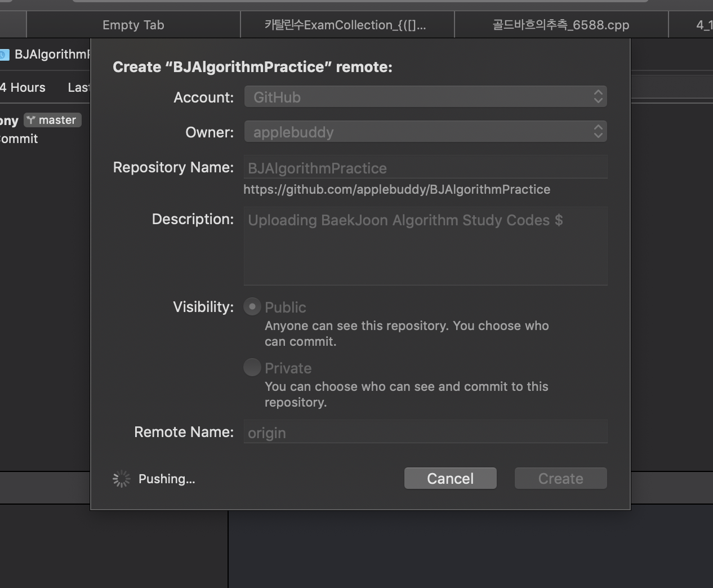Click the Description text area
Viewport: 713px width, 588px height.
click(425, 246)
